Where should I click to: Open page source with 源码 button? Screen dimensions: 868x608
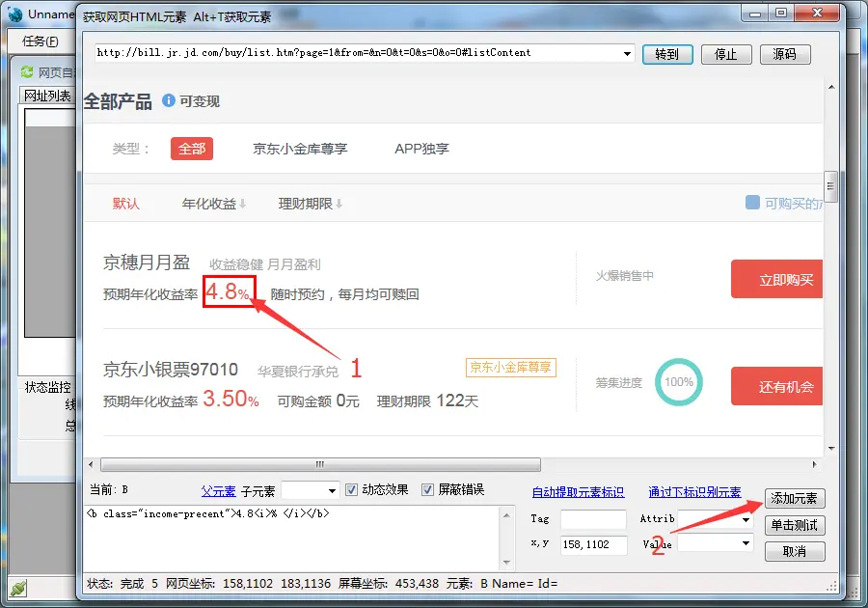pos(785,54)
